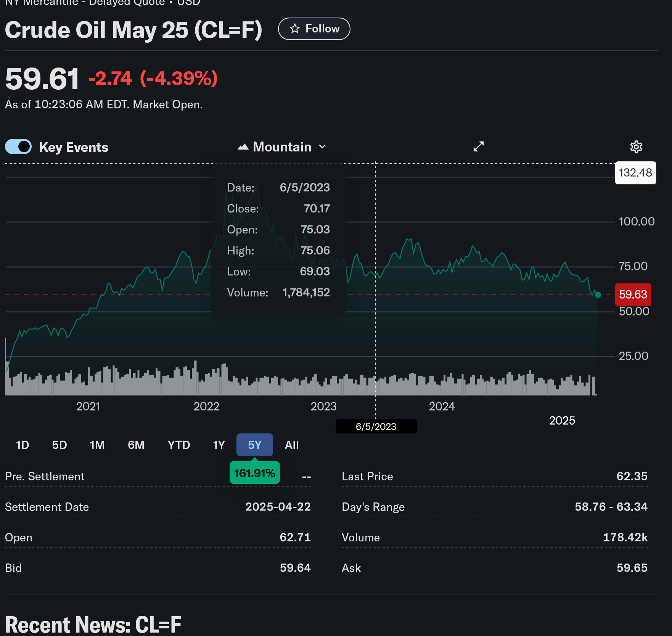Image resolution: width=672 pixels, height=636 pixels.
Task: Click the 2025 x-axis year label
Action: (x=562, y=420)
